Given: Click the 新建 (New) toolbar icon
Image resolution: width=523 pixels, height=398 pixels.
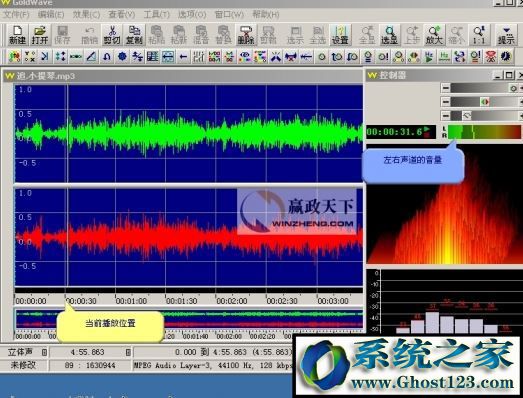Looking at the screenshot, I should point(17,35).
